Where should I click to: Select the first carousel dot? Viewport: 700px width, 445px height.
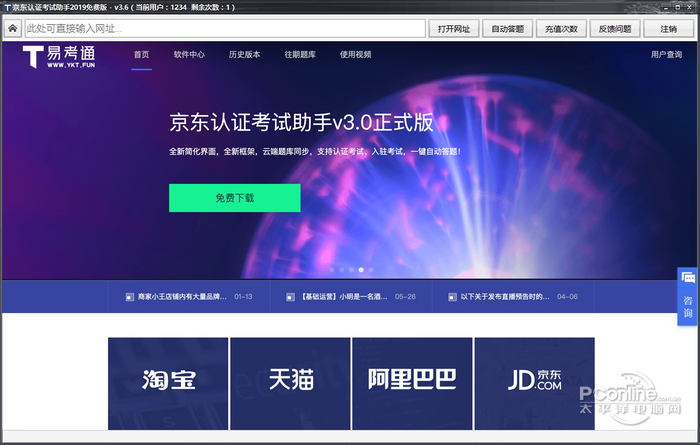[332, 270]
